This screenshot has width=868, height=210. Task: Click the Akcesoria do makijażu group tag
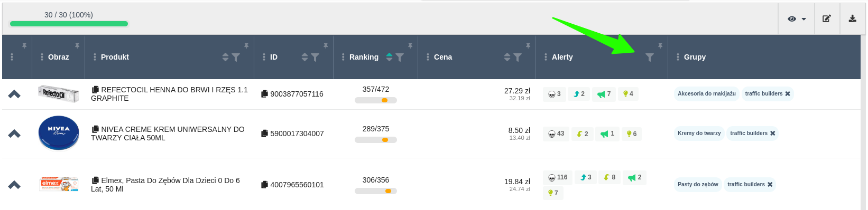[x=707, y=94]
